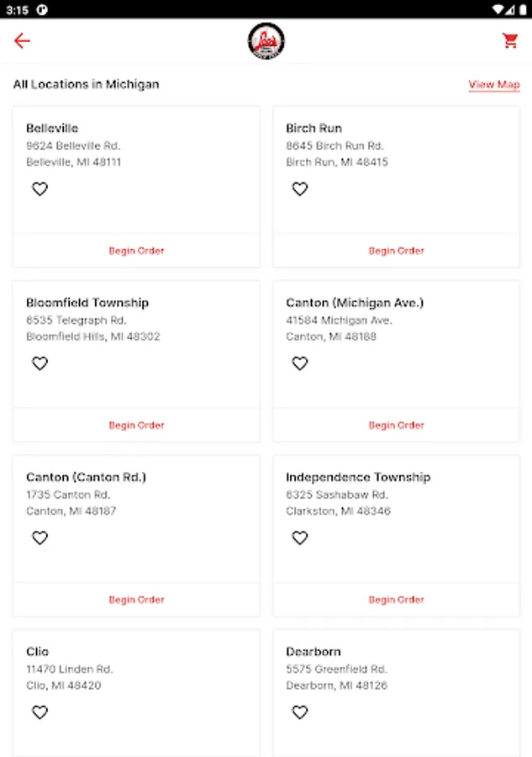Favorite the Birch Run location

click(x=300, y=189)
